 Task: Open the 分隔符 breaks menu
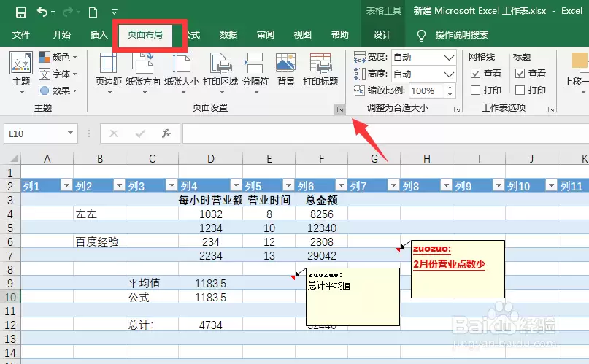255,73
